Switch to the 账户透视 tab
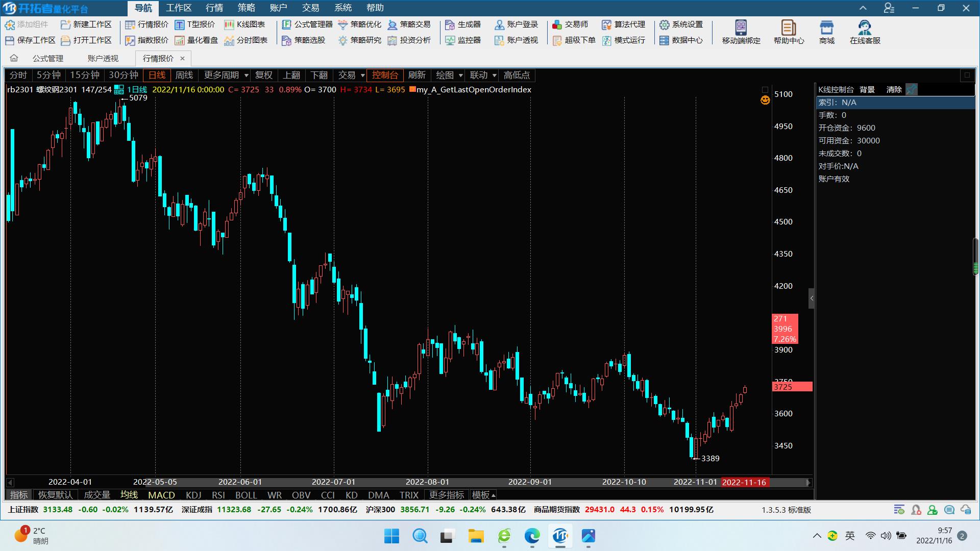Viewport: 980px width, 551px height. click(x=103, y=58)
